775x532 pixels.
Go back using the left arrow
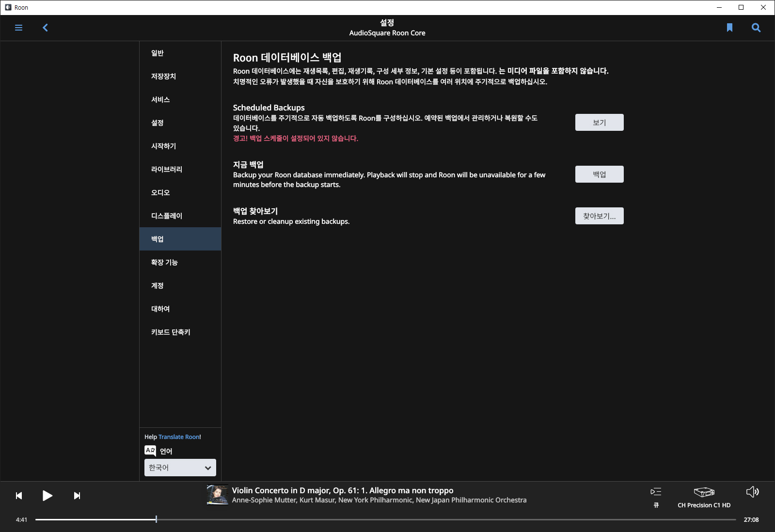pyautogui.click(x=46, y=28)
